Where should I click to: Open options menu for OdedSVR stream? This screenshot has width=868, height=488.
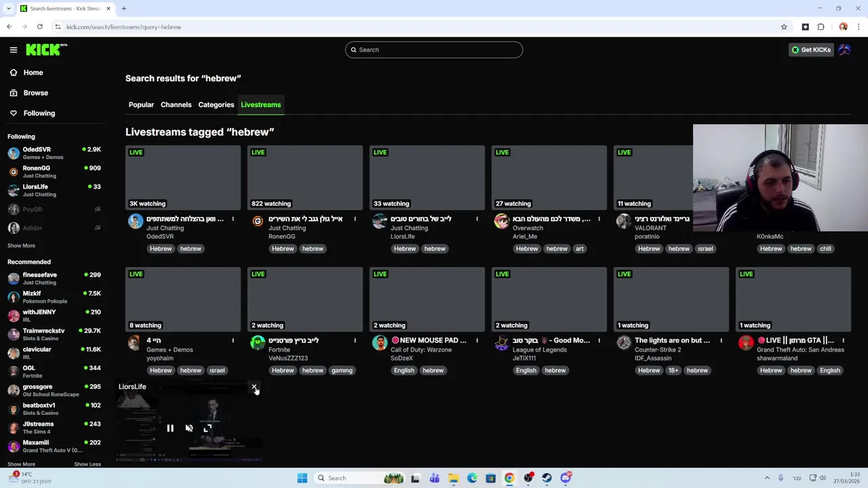(233, 219)
